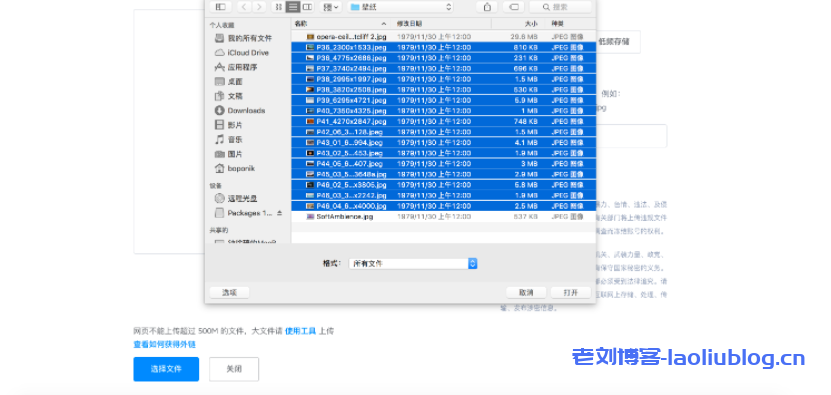
Task: Click thumbnail of the 128.jpeg file row
Action: tap(311, 132)
